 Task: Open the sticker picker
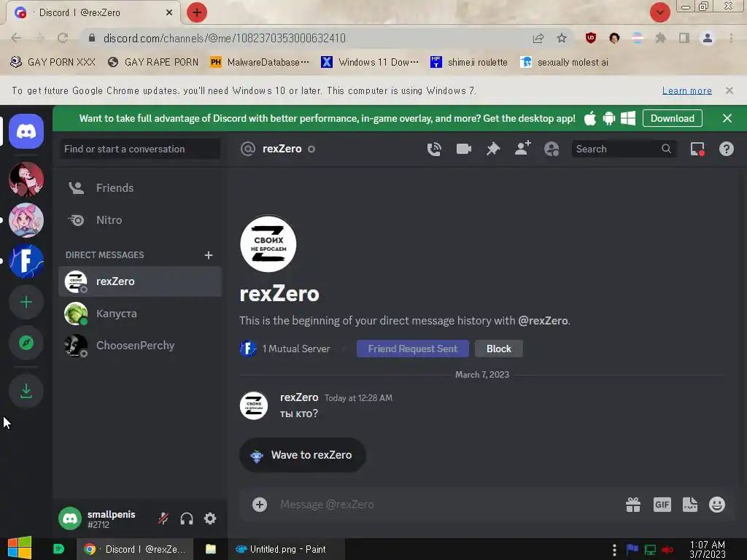pyautogui.click(x=690, y=505)
